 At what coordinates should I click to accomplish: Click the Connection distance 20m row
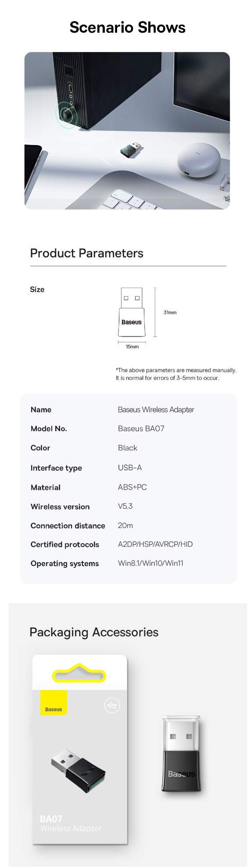coord(128,525)
